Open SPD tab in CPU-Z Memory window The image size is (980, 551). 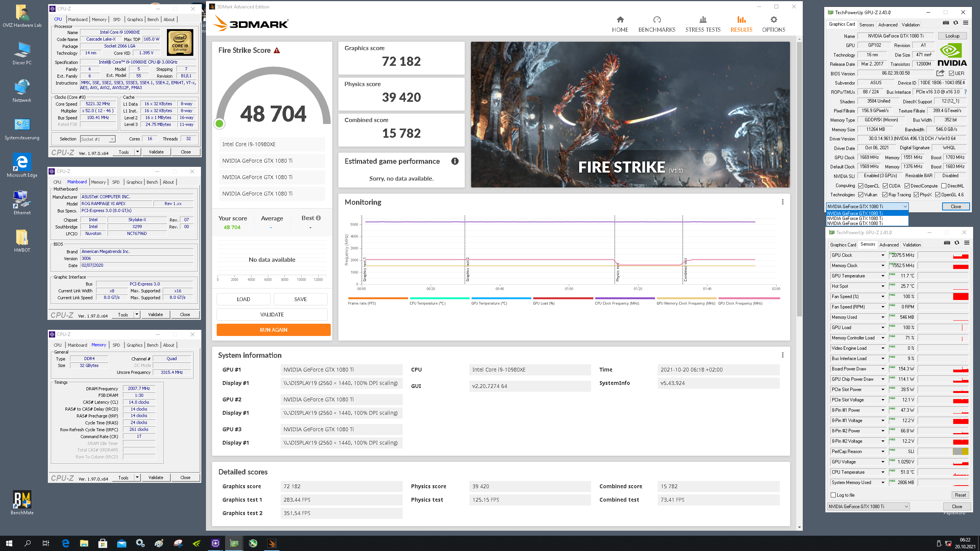coord(116,345)
